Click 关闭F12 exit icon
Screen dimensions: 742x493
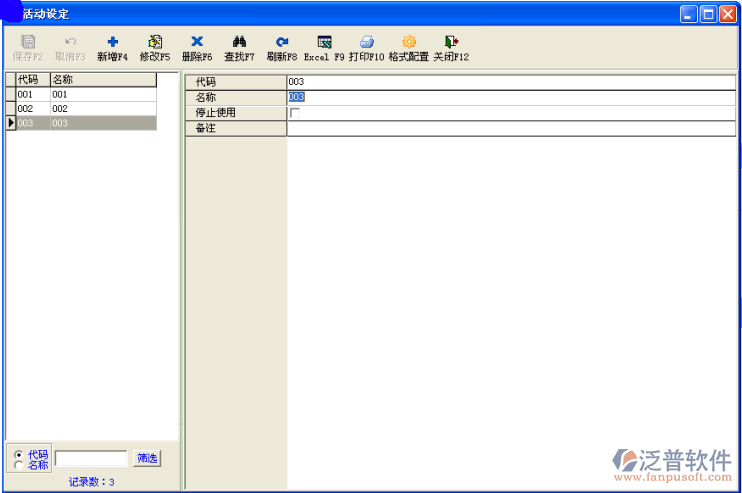[x=451, y=42]
